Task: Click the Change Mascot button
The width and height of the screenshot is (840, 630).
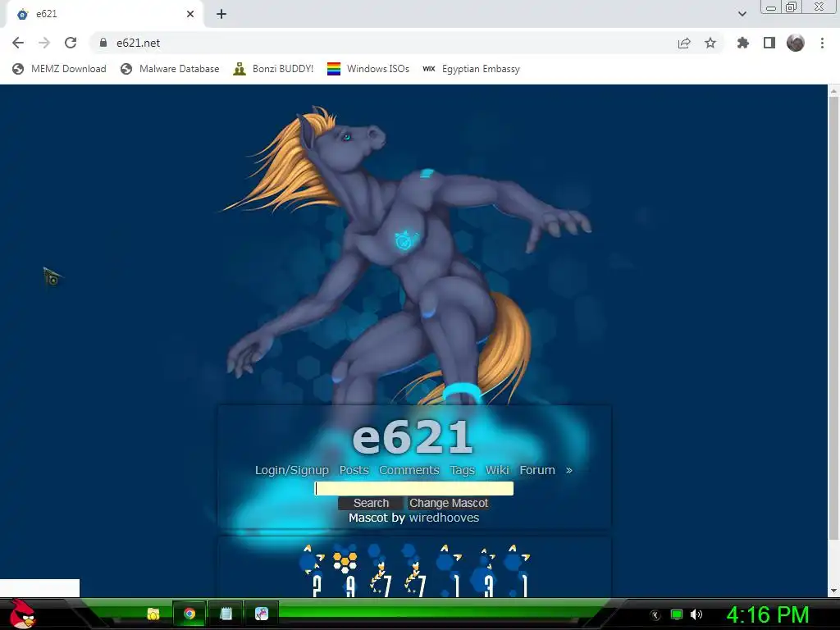Action: 449,503
